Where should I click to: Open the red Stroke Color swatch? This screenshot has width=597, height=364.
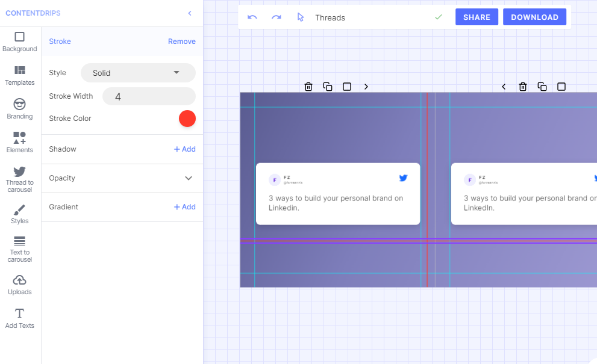pyautogui.click(x=187, y=119)
